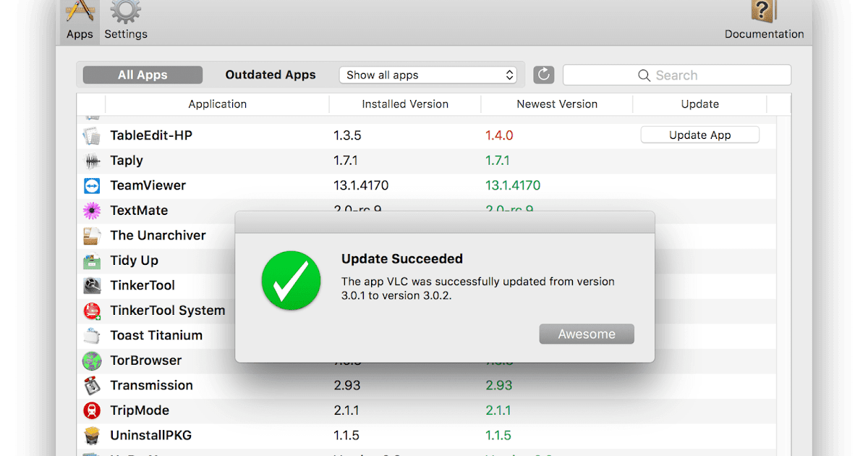
Task: Select the UninstallPKG app icon
Action: (92, 436)
